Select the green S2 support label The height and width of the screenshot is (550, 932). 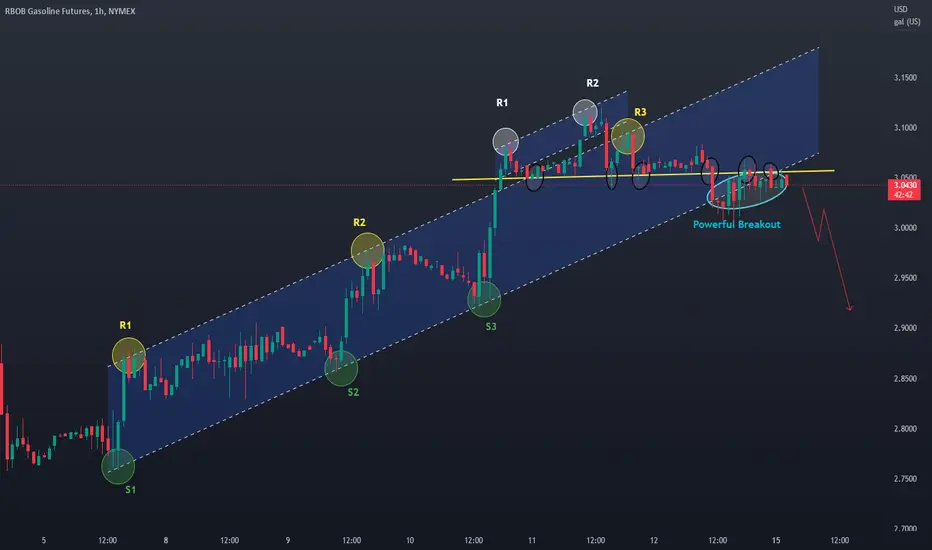click(353, 392)
